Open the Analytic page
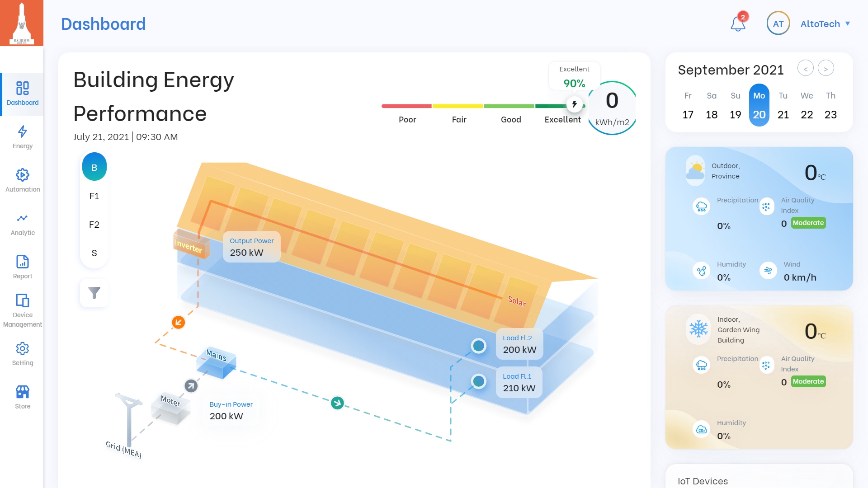This screenshot has height=488, width=868. point(23,224)
